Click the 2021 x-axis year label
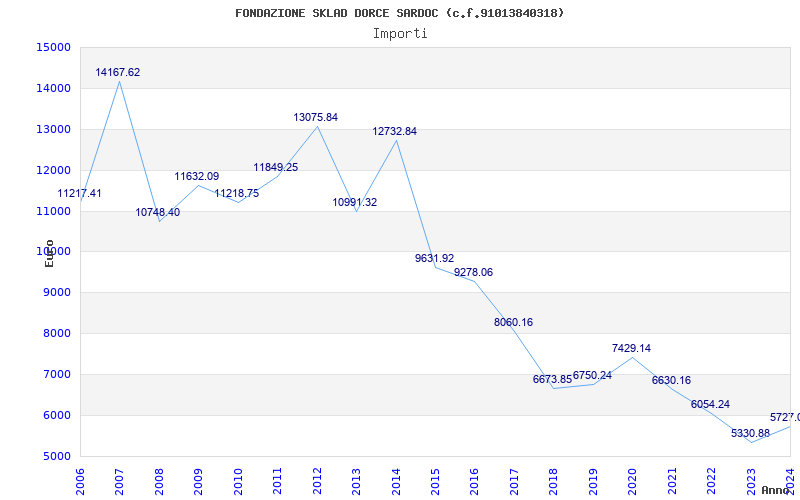 (673, 481)
